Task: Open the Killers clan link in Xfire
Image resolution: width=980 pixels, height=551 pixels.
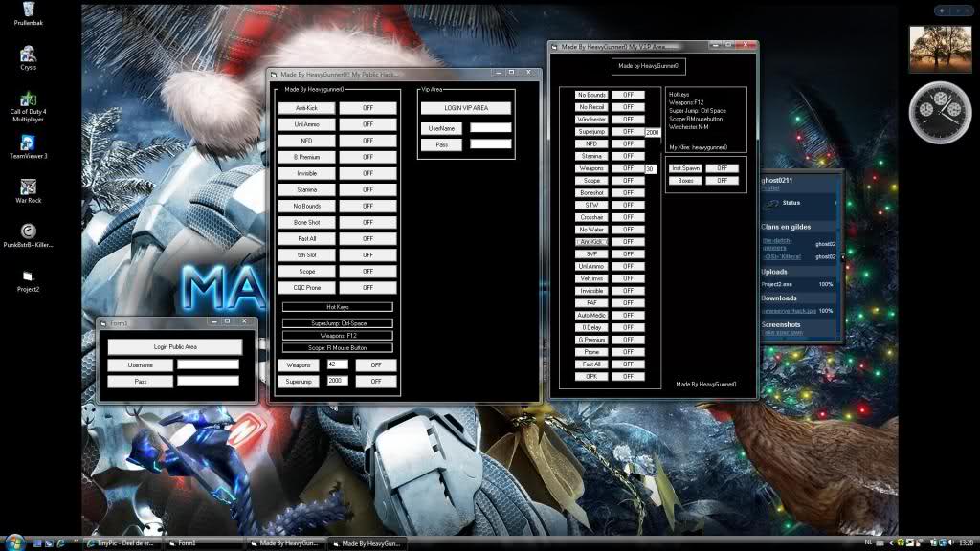Action: 782,256
